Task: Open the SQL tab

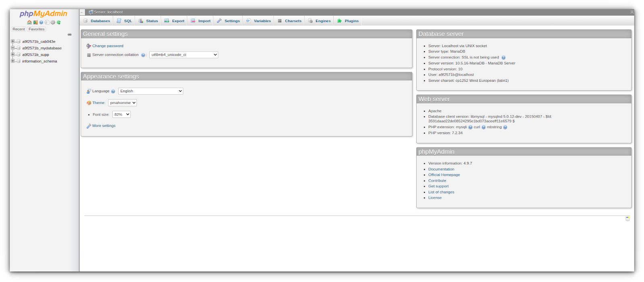Action: (x=124, y=21)
